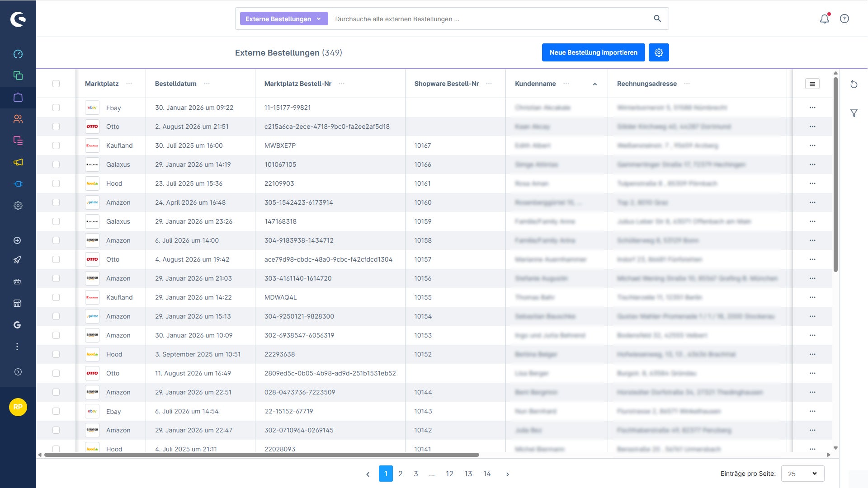Image resolution: width=868 pixels, height=488 pixels.
Task: Tick checkbox for Hood order 22109903
Action: point(56,183)
